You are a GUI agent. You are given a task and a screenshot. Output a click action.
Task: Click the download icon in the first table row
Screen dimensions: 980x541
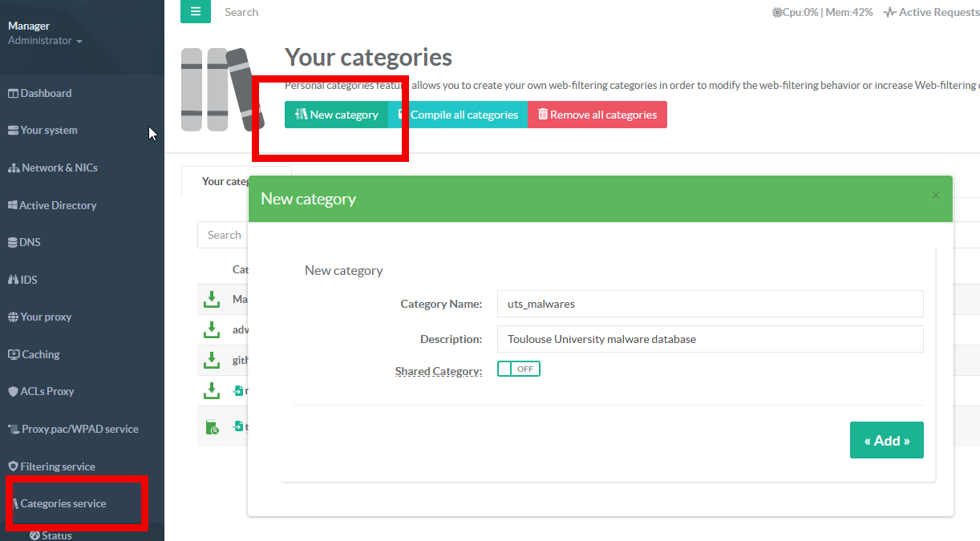[211, 299]
